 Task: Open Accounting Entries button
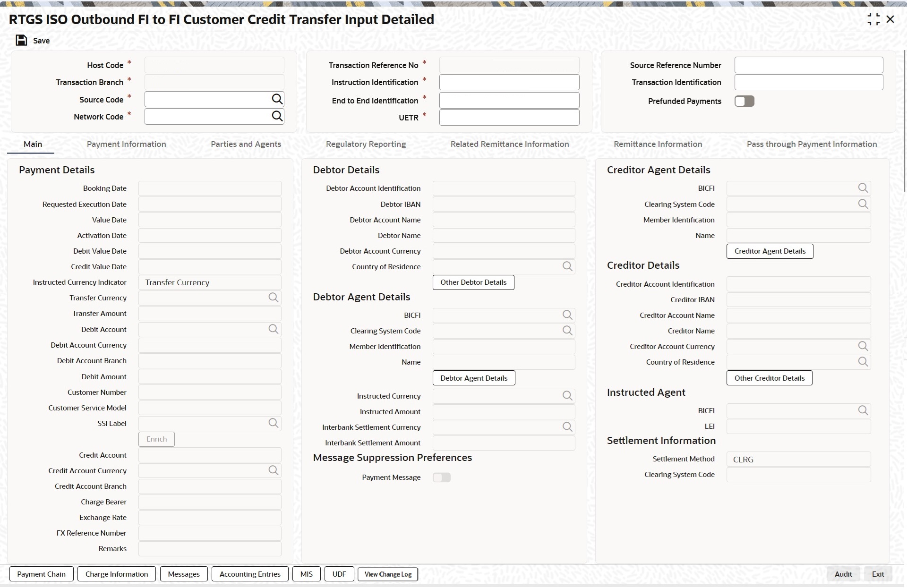pos(250,574)
